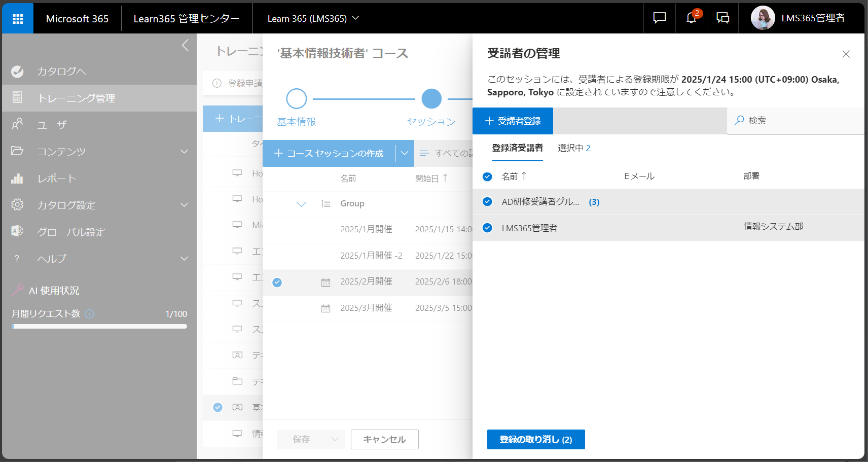868x462 pixels.
Task: Click the conversation help icon in header
Action: pos(722,18)
